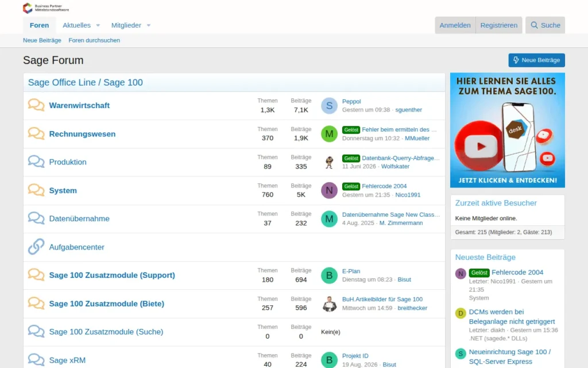The height and width of the screenshot is (368, 588).
Task: Click the Sage 100 YouTube banner ad
Action: (508, 130)
